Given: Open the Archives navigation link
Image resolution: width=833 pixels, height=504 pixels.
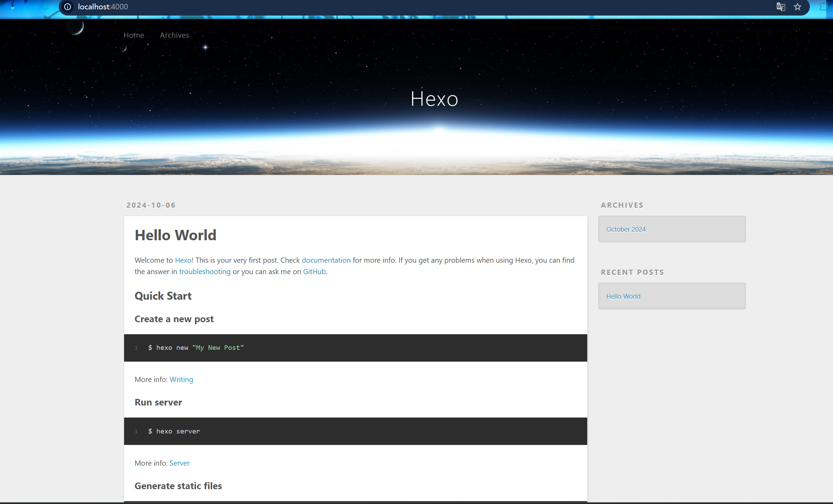Looking at the screenshot, I should [x=174, y=35].
